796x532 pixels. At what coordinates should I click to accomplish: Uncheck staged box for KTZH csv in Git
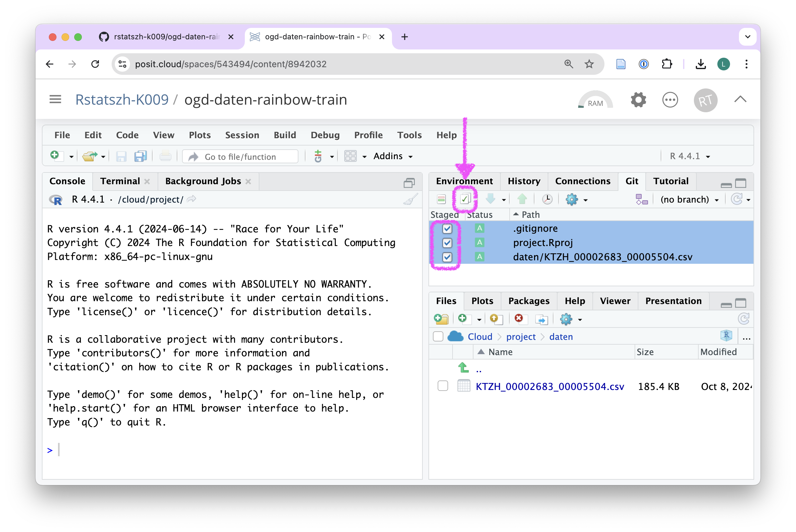[447, 257]
